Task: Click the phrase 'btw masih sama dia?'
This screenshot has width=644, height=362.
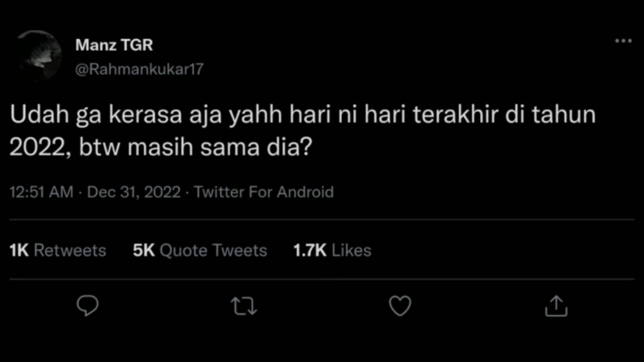Action: click(194, 148)
